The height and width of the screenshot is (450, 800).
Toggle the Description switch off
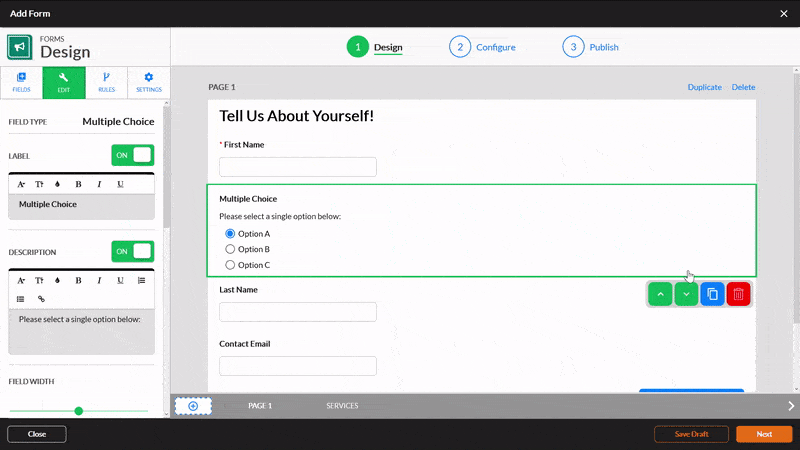(x=133, y=252)
